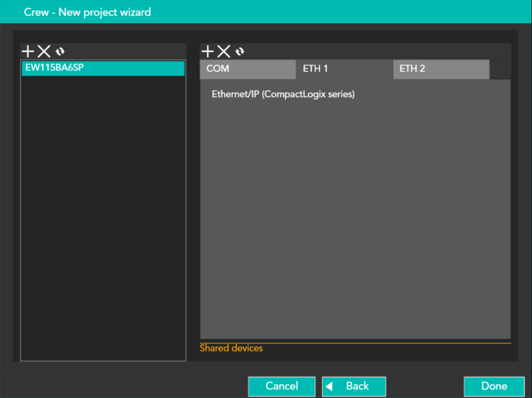The image size is (532, 398).
Task: Click the Shared devices label
Action: pyautogui.click(x=231, y=349)
